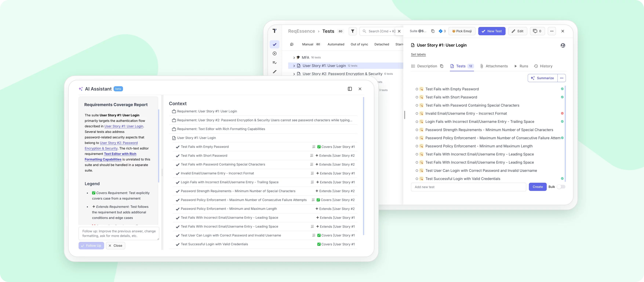This screenshot has width=644, height=282.
Task: Click the MFA graduation cap icon
Action: 298,57
